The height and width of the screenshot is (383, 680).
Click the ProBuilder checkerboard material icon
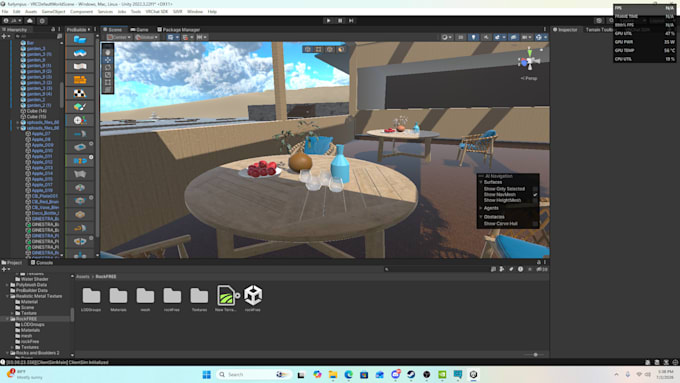click(80, 93)
